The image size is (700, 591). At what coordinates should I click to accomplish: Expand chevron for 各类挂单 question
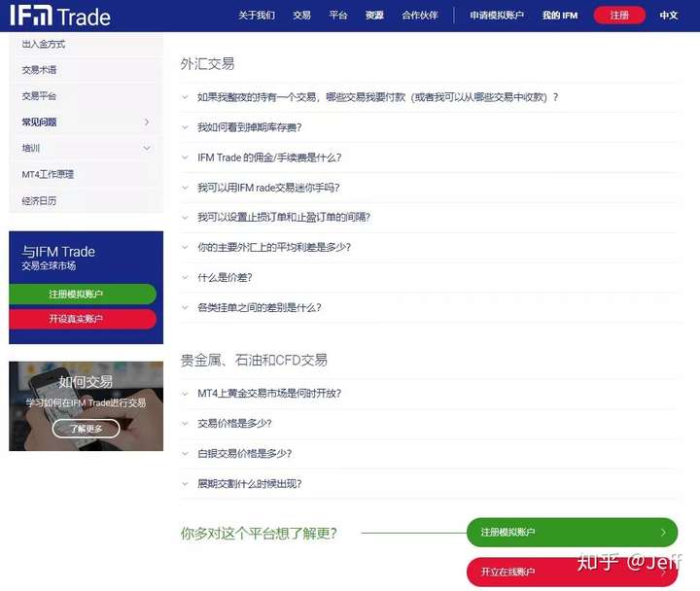pyautogui.click(x=185, y=307)
